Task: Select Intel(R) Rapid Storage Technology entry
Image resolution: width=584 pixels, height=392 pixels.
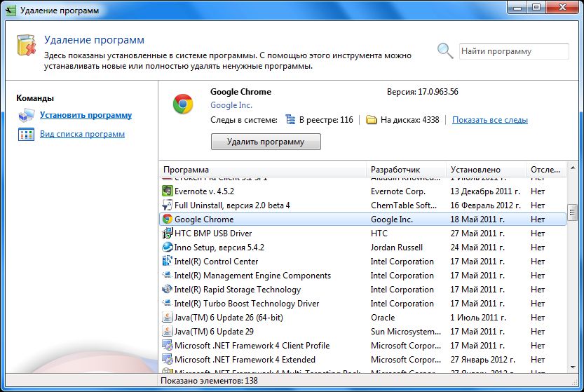Action: coord(362,290)
